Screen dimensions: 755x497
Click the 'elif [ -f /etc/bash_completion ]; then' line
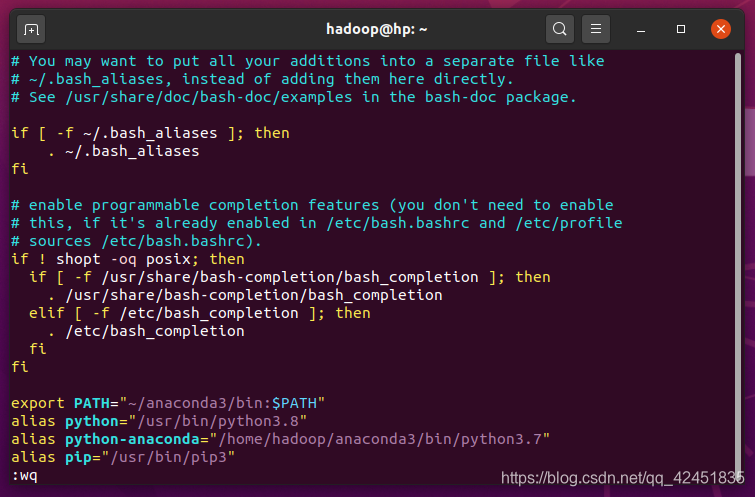(199, 313)
